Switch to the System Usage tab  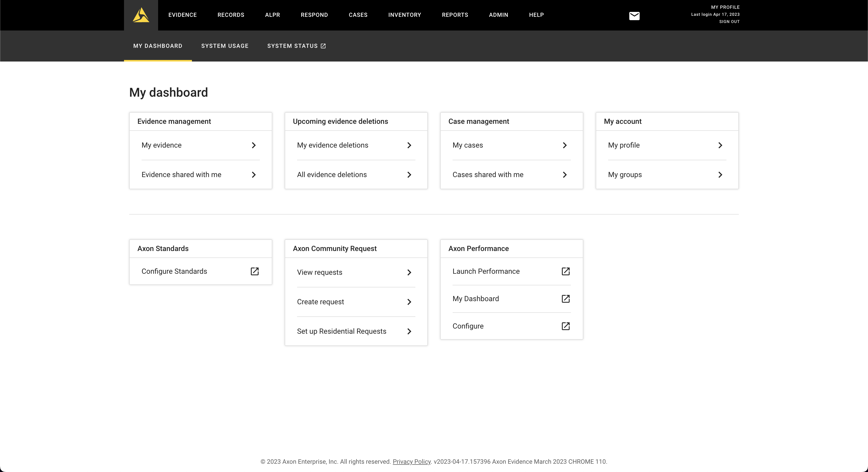225,46
